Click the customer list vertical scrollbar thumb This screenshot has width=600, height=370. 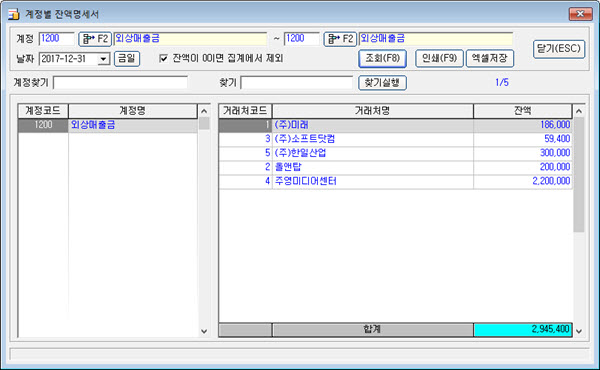pyautogui.click(x=579, y=175)
